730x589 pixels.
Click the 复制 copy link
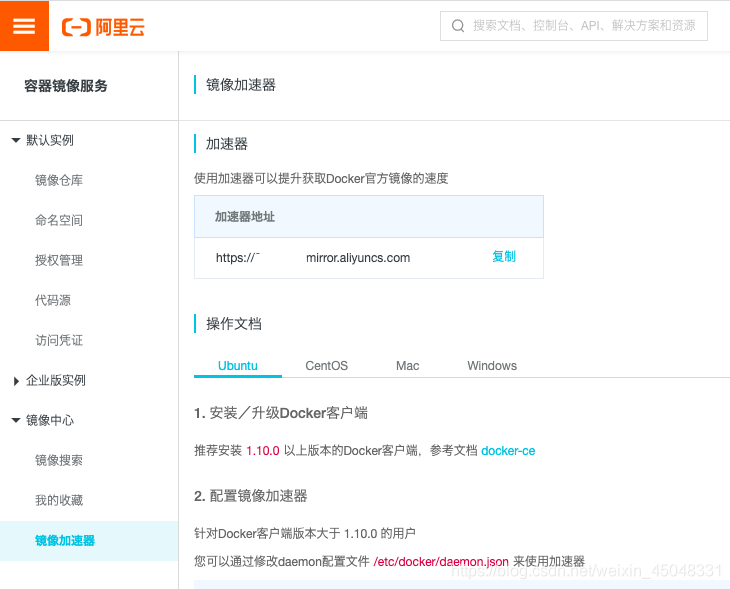[x=504, y=257]
